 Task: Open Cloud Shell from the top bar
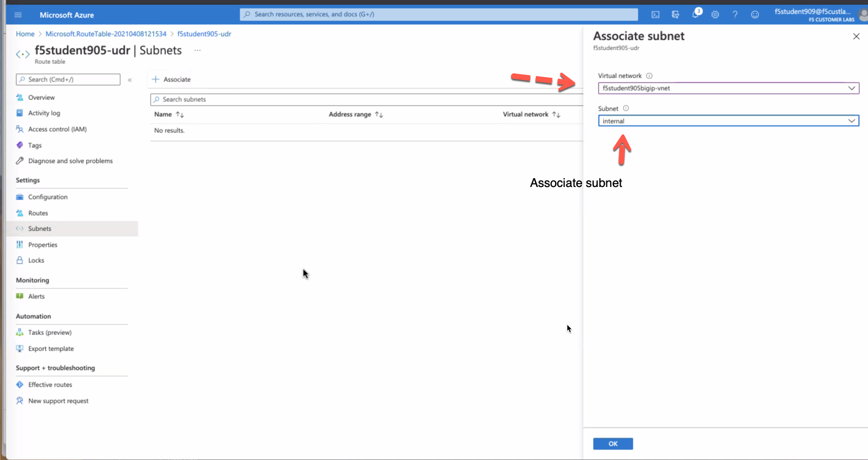tap(656, 15)
